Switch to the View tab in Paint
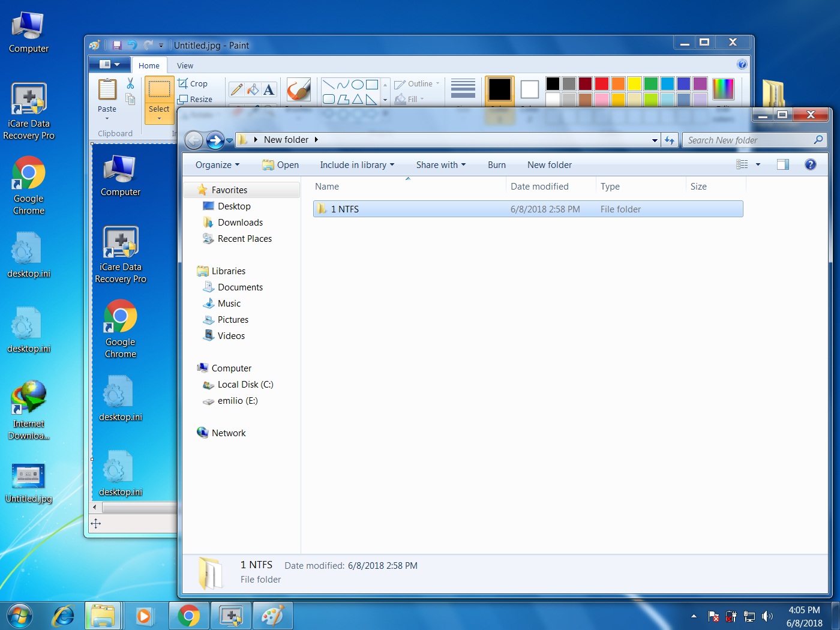 [x=185, y=66]
